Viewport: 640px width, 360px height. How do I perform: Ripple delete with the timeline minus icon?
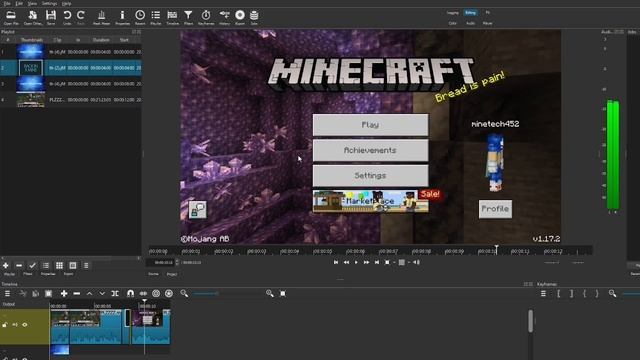coord(77,293)
